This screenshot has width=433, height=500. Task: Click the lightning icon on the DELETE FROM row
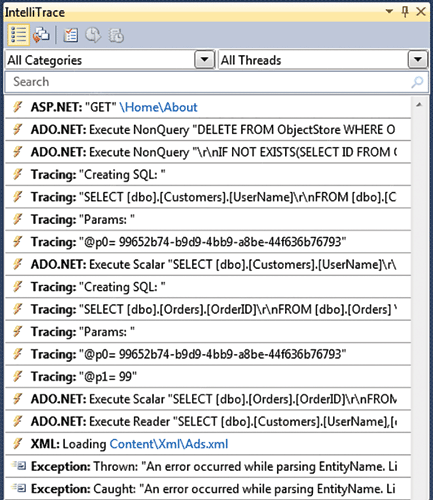18,129
